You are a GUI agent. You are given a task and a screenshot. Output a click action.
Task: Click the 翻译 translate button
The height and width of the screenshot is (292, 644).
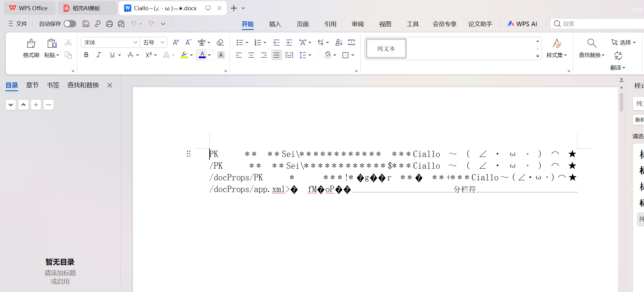[x=618, y=61]
